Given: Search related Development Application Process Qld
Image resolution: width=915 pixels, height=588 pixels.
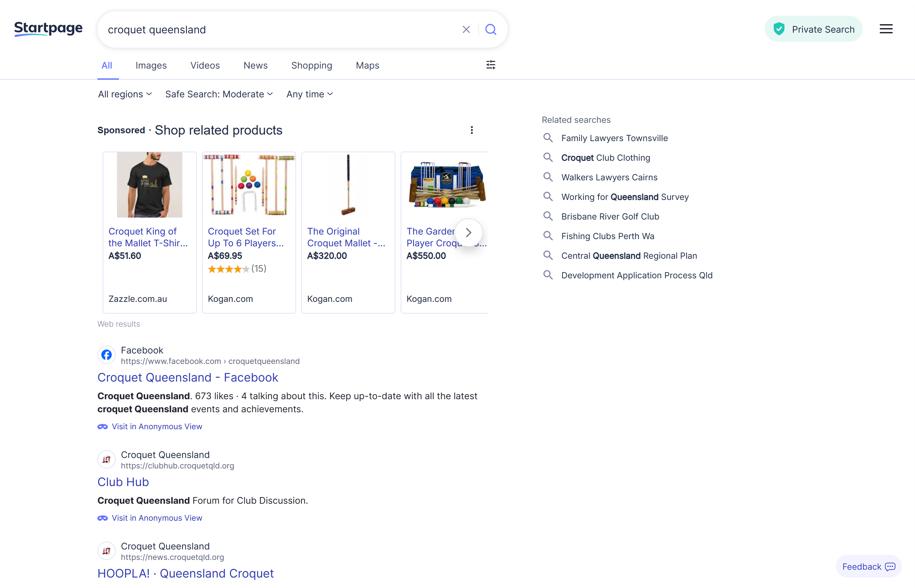Looking at the screenshot, I should tap(637, 275).
